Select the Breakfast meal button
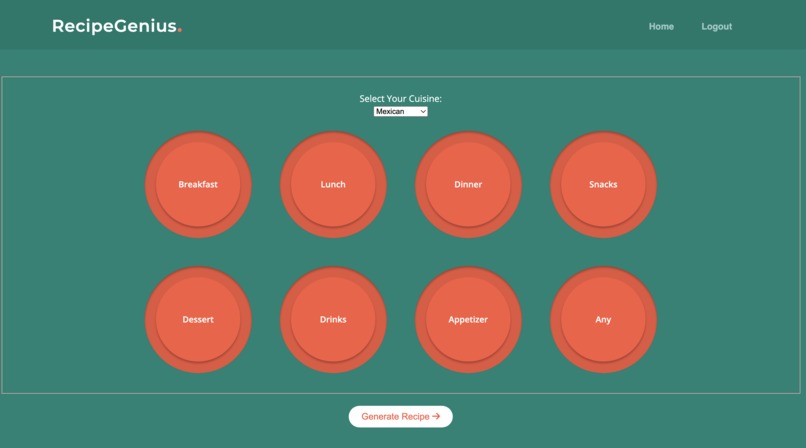This screenshot has width=806, height=448. tap(198, 184)
